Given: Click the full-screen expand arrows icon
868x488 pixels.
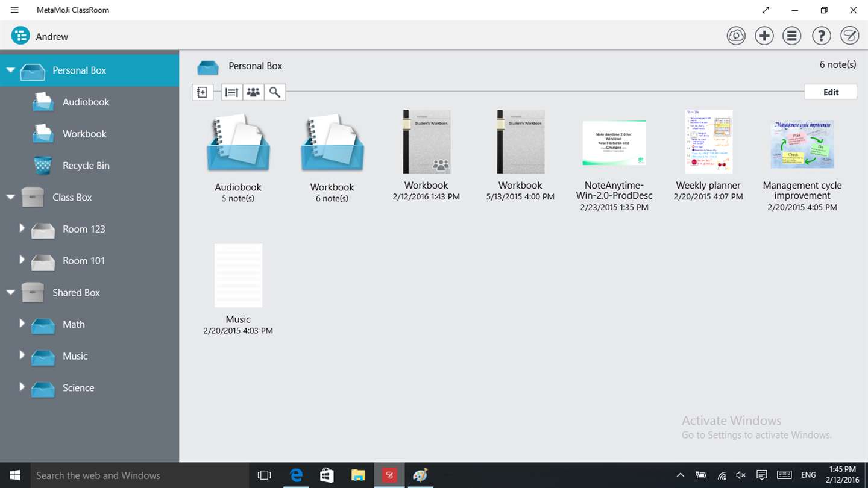Looking at the screenshot, I should tap(766, 10).
